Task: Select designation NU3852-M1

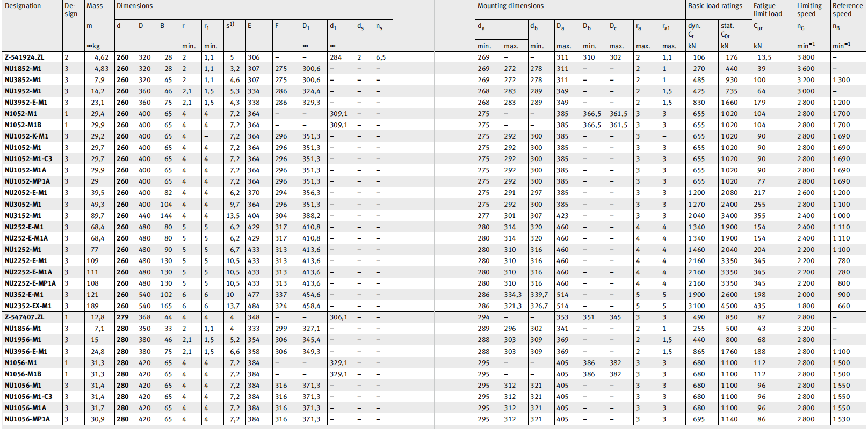Action: click(x=23, y=80)
